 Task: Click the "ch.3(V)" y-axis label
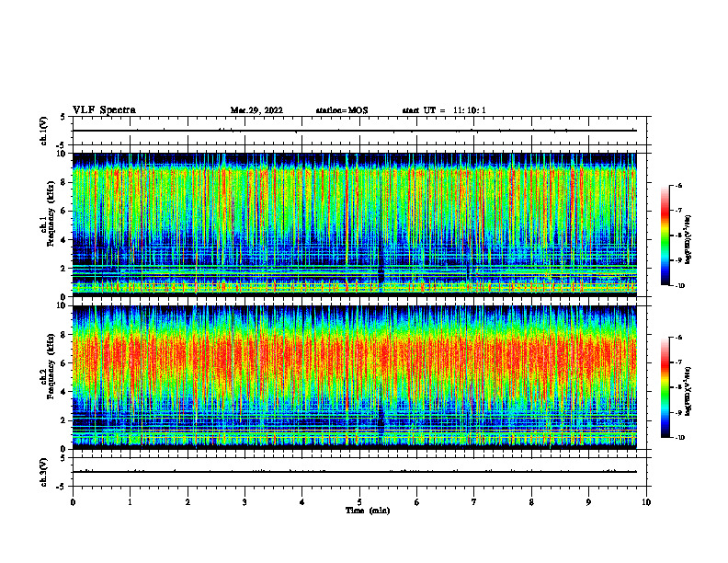click(44, 472)
